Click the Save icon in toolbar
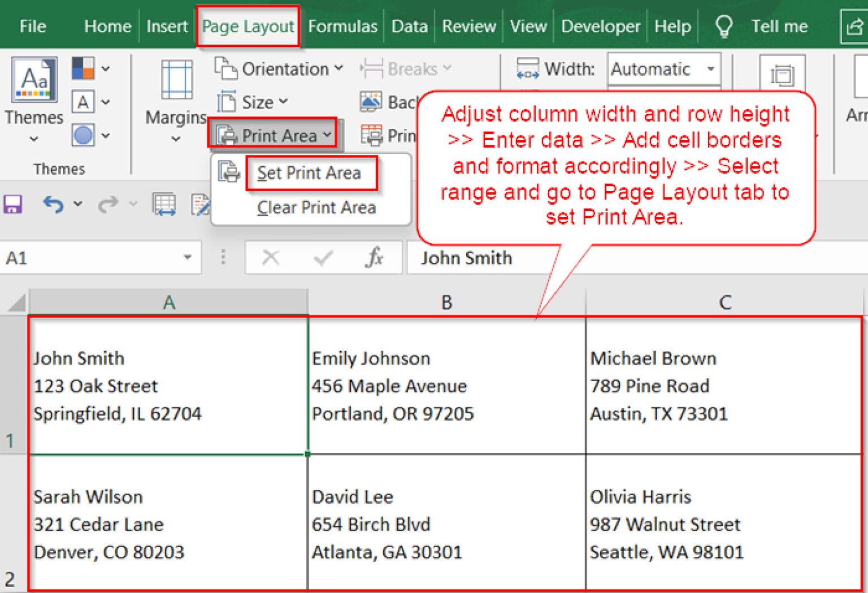The image size is (868, 593). pyautogui.click(x=12, y=204)
